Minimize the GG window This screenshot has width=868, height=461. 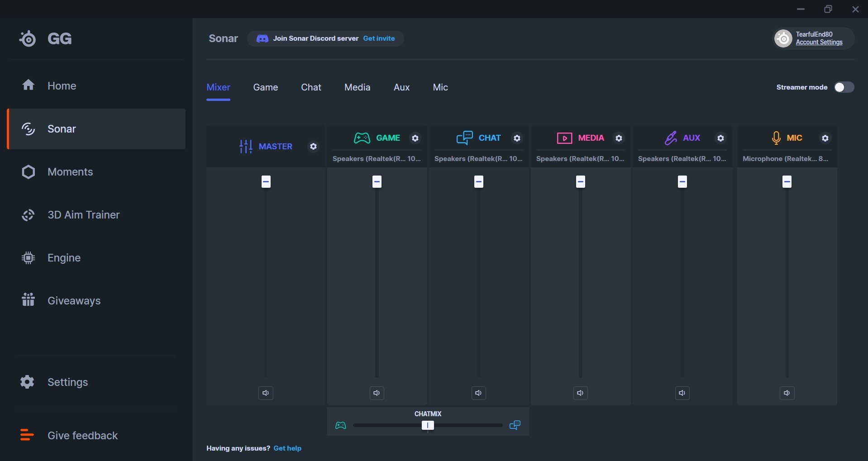(x=801, y=9)
